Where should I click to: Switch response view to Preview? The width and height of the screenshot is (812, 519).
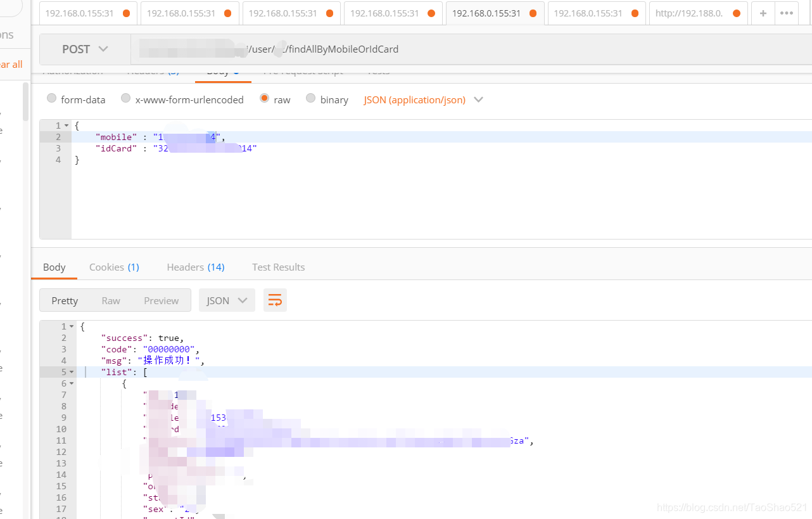pyautogui.click(x=162, y=300)
